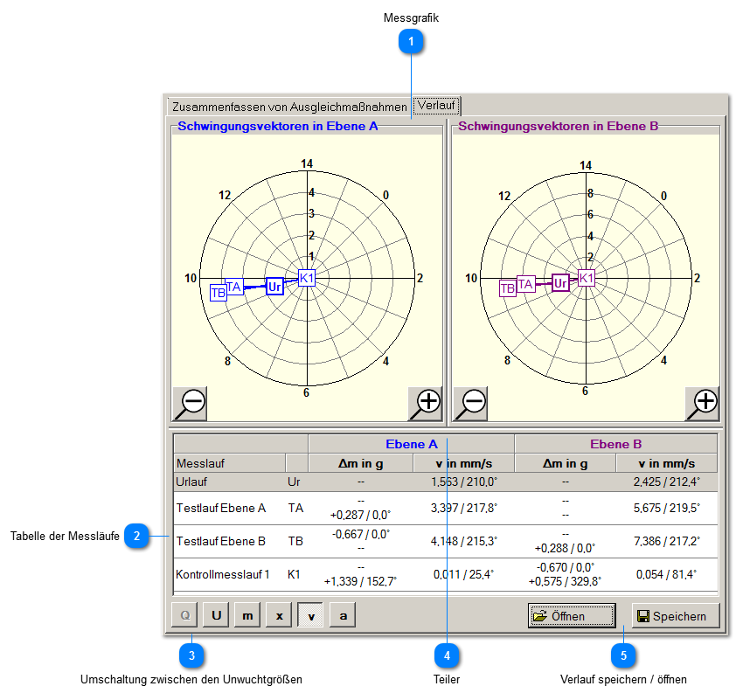Viewport: 736px width, 700px height.
Task: Open the Verlauf tab
Action: 435,105
